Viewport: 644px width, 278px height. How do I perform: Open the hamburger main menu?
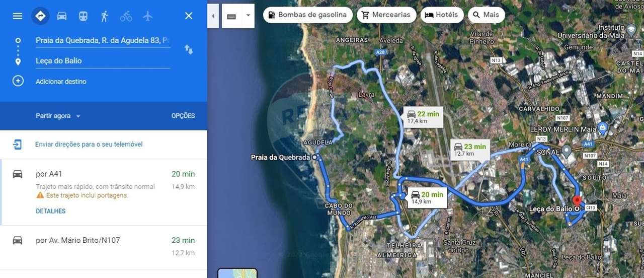(x=18, y=16)
